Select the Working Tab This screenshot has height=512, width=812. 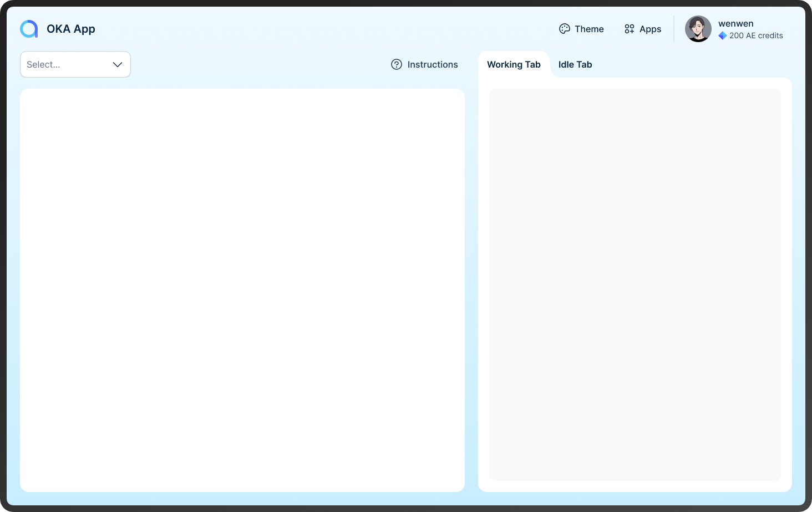[514, 64]
